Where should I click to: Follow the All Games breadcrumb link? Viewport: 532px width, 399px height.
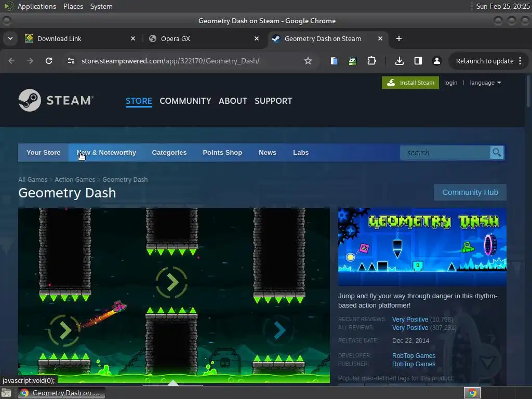tap(33, 179)
